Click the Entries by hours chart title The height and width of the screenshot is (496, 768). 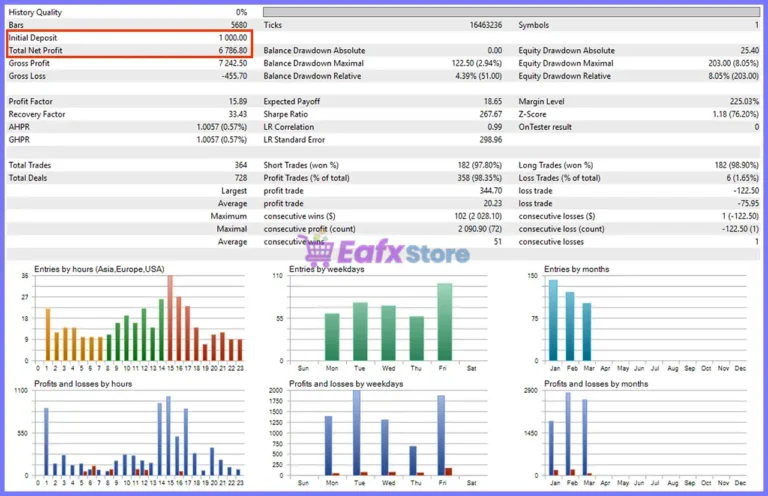tap(99, 269)
